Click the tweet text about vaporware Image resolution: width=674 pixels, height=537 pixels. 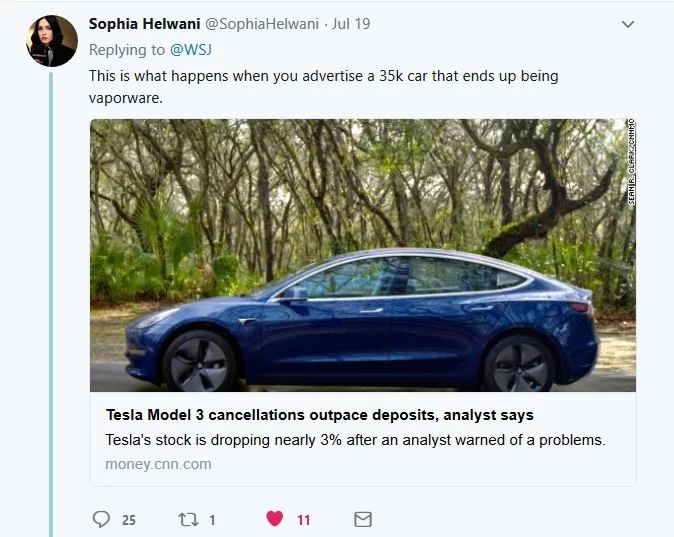(323, 86)
